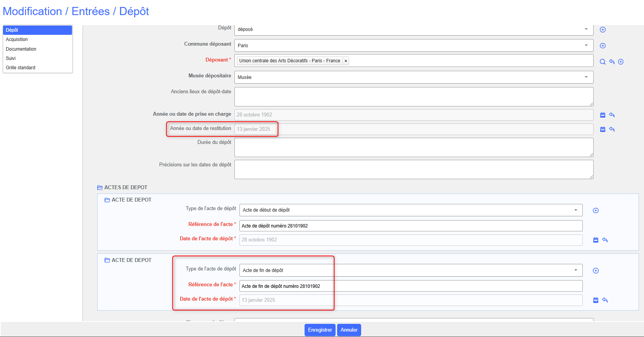
Task: Click the Annuler button
Action: point(349,330)
